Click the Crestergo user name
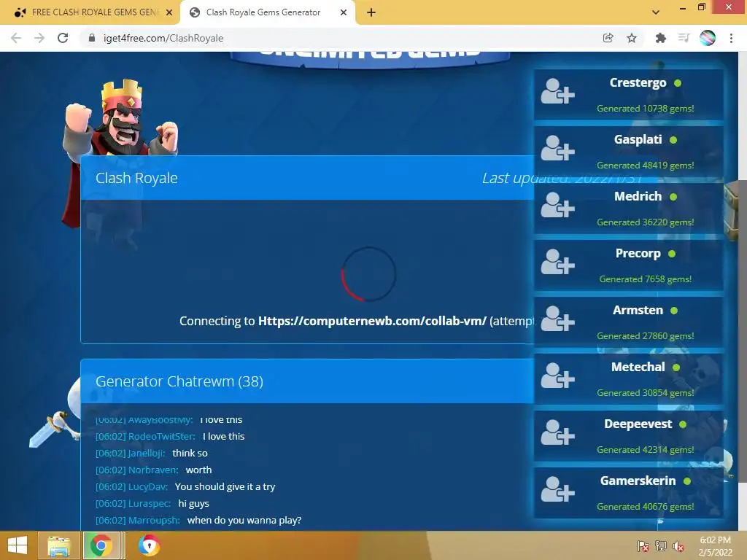The image size is (747, 560). pos(638,82)
